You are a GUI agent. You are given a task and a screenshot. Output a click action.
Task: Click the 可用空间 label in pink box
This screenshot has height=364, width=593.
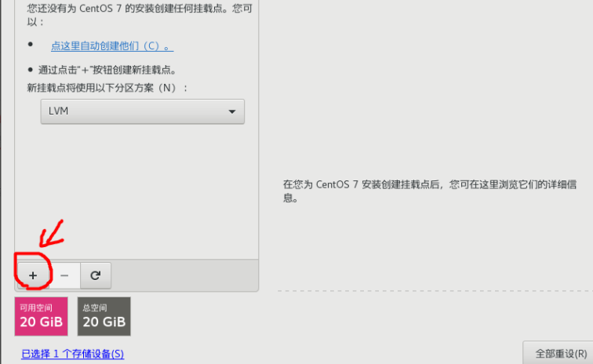pyautogui.click(x=36, y=308)
